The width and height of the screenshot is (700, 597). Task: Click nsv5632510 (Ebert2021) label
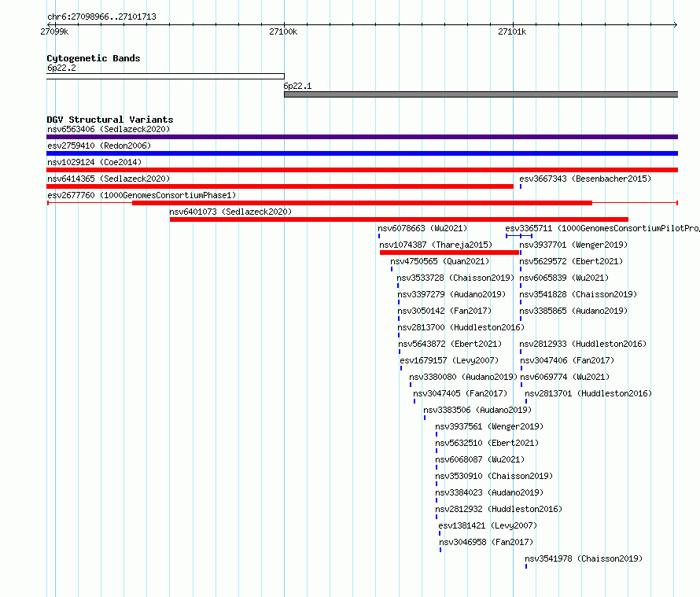(487, 443)
